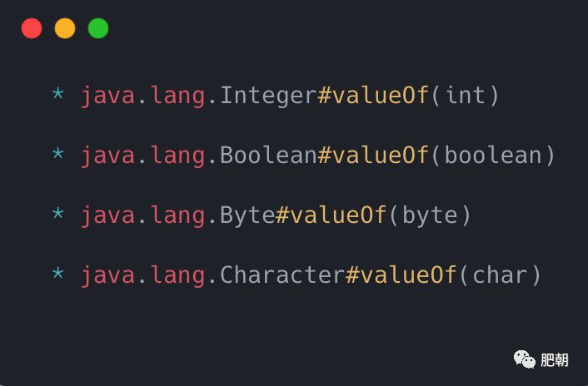Click the asterisk before the Character line
Image resolution: width=588 pixels, height=386 pixels.
pos(57,275)
